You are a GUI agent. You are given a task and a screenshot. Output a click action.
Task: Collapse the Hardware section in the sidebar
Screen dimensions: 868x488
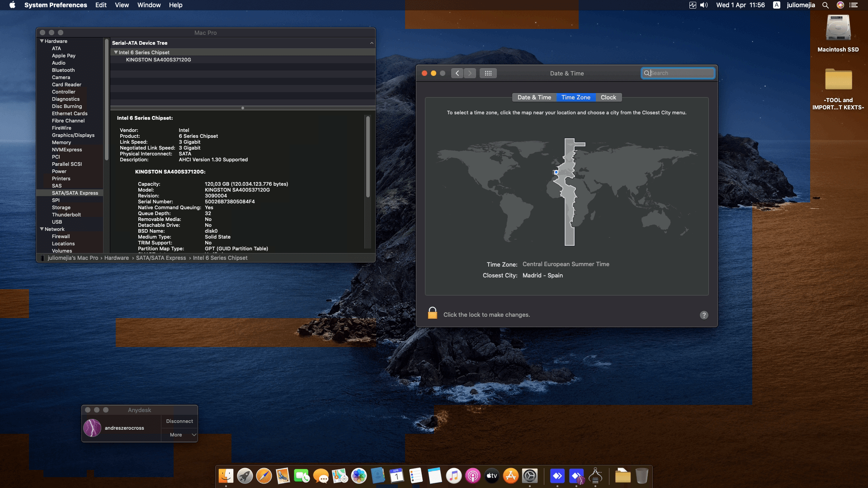tap(42, 41)
